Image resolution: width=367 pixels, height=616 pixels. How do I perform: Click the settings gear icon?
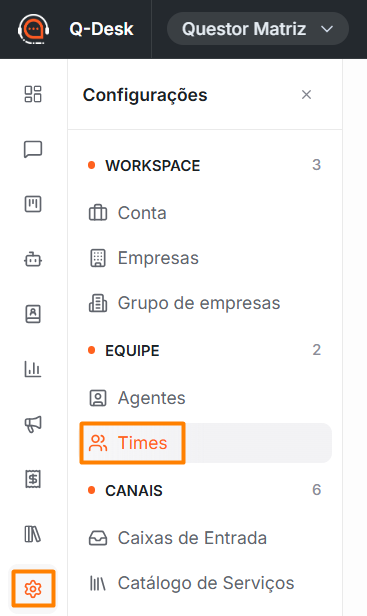(33, 589)
